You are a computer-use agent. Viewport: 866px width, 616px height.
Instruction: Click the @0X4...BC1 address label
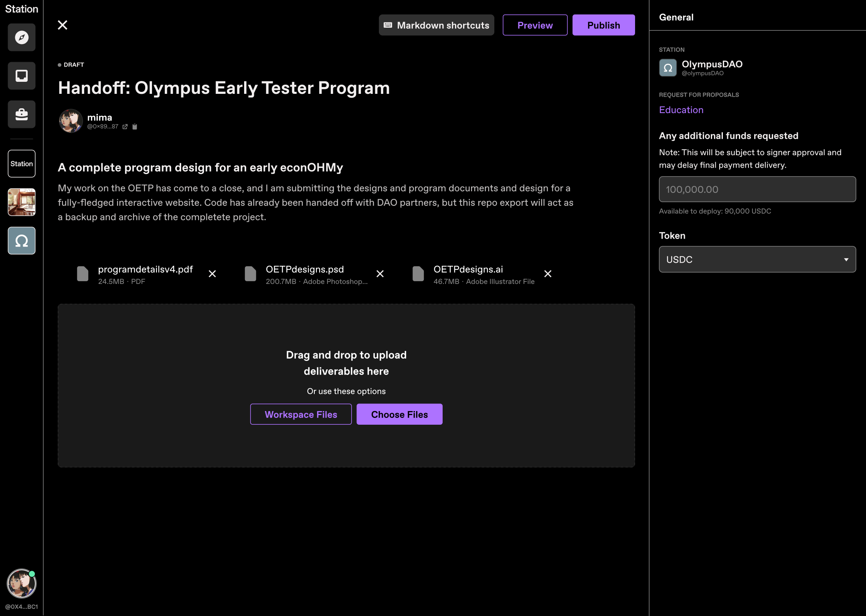[22, 607]
